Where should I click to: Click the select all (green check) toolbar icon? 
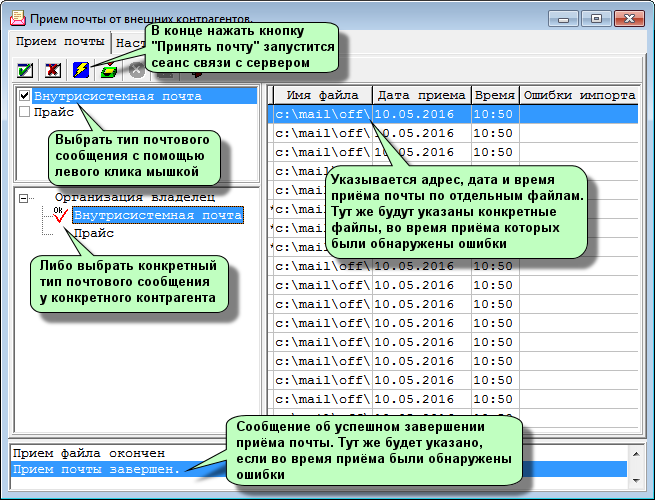click(25, 71)
